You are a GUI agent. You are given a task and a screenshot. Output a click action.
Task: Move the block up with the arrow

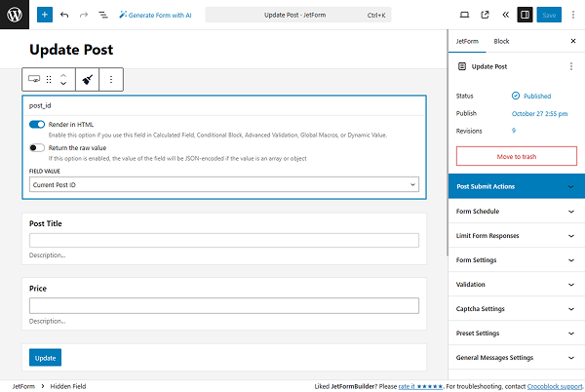tap(63, 75)
